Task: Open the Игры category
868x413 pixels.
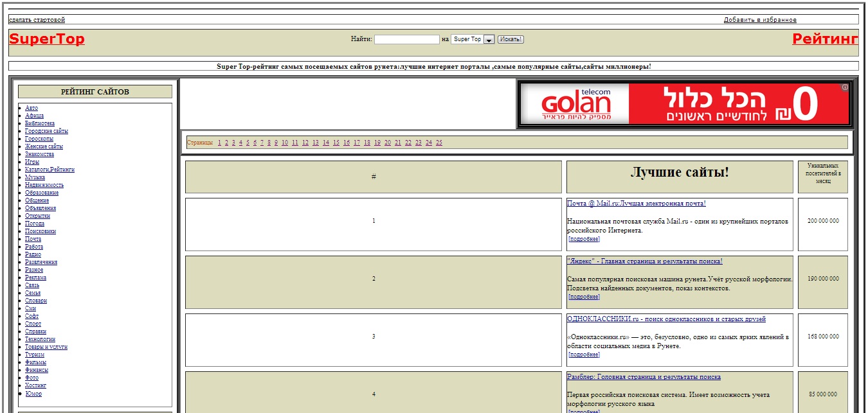Action: coord(32,162)
